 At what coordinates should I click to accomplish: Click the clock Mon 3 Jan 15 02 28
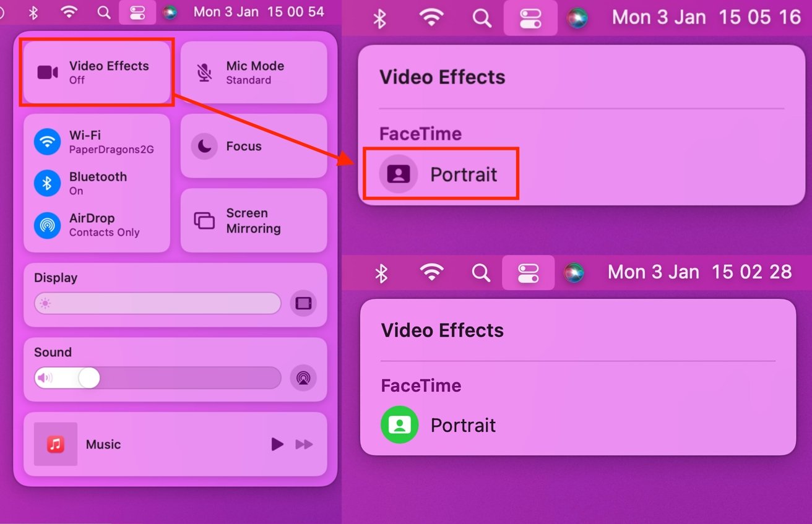point(700,272)
